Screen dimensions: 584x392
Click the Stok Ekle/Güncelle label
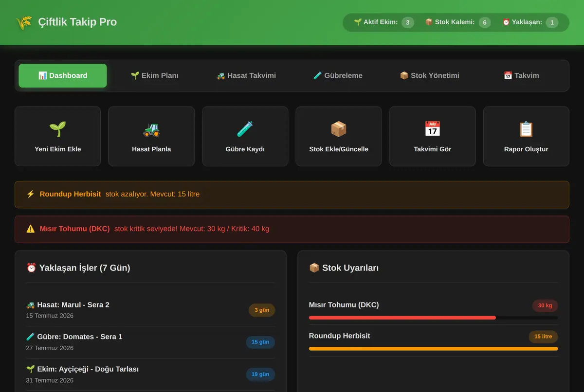click(339, 149)
